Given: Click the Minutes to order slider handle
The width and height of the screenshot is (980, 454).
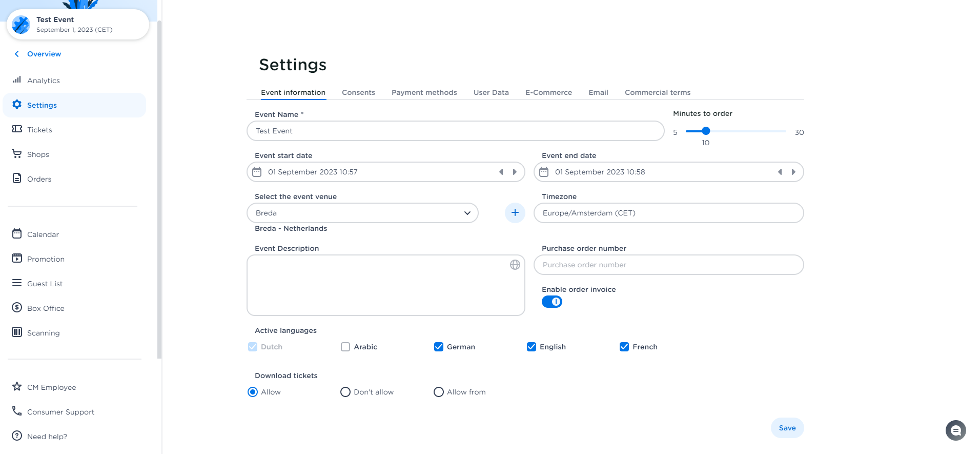Looking at the screenshot, I should pos(706,131).
